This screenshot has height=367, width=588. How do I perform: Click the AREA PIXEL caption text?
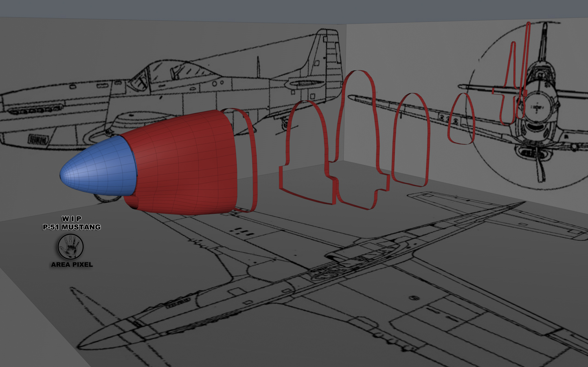[x=72, y=264]
